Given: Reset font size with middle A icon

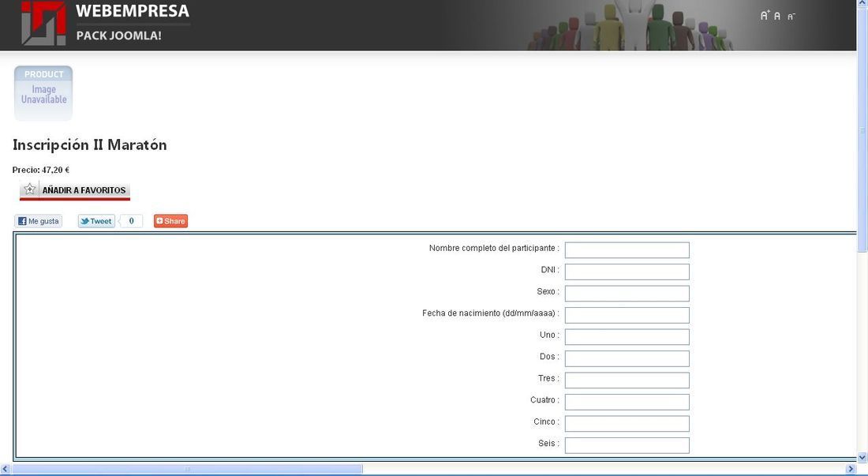Looking at the screenshot, I should pos(777,16).
